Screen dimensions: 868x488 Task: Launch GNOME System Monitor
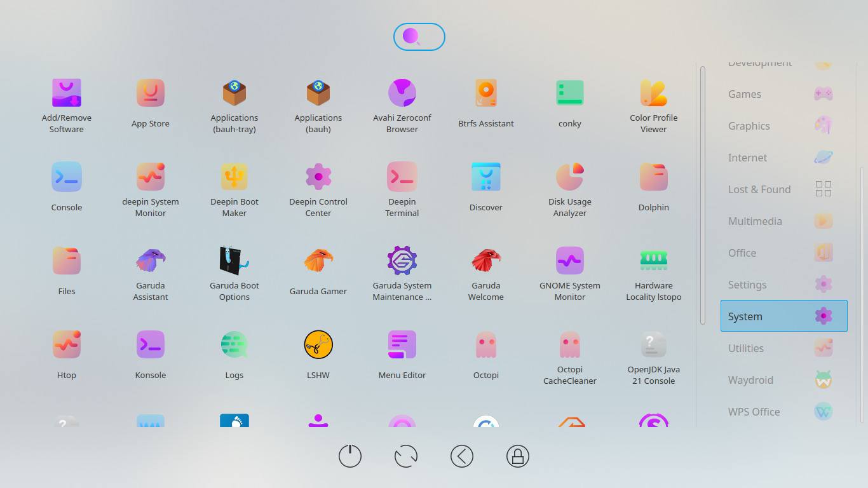[x=570, y=273]
